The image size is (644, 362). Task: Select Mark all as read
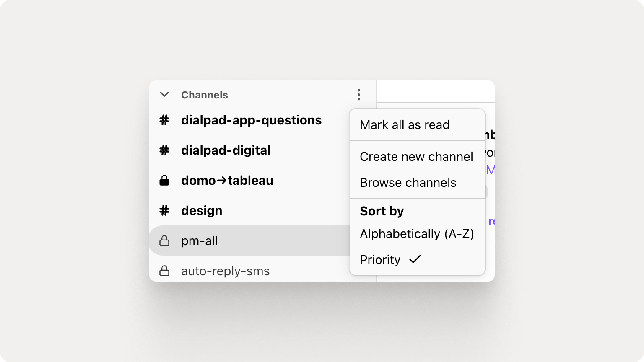click(405, 124)
